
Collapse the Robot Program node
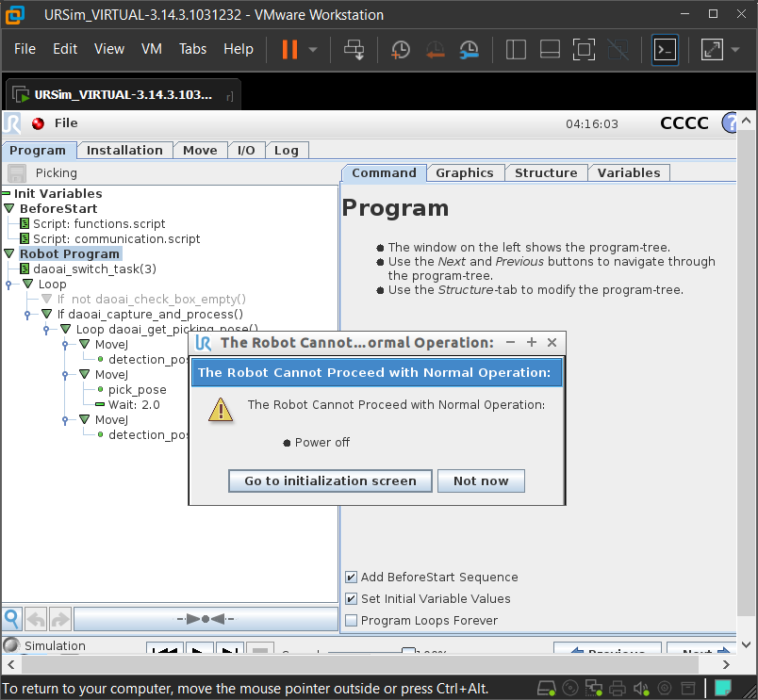click(9, 253)
